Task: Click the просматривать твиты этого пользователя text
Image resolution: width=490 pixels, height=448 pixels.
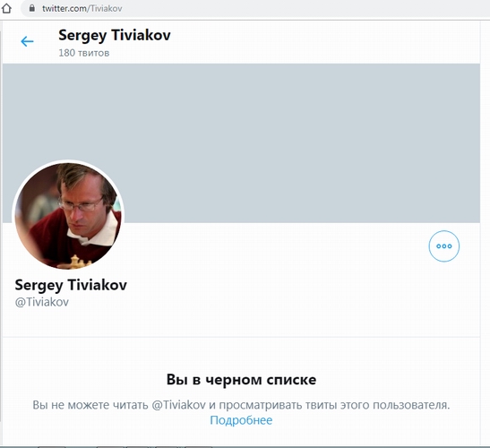Action: coord(334,405)
